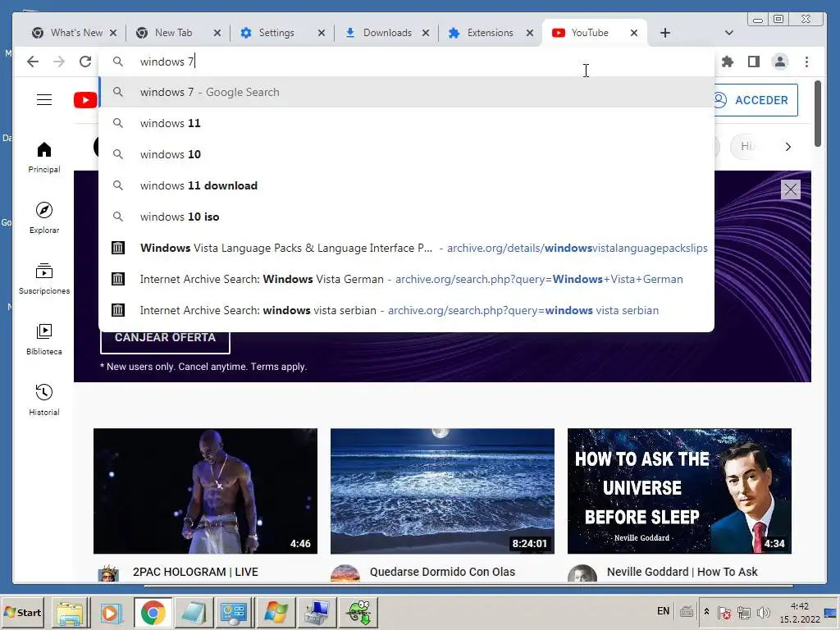The height and width of the screenshot is (630, 840).
Task: Close the Extensions tab
Action: (x=530, y=33)
